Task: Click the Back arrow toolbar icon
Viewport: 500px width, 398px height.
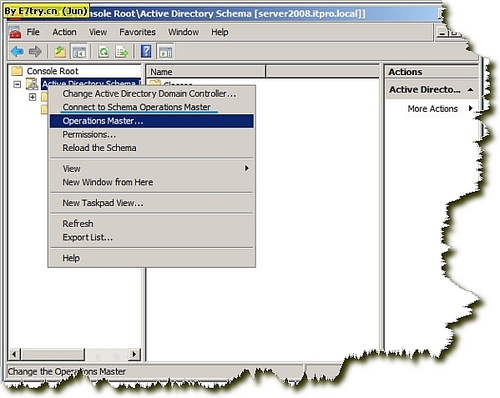Action: 17,52
